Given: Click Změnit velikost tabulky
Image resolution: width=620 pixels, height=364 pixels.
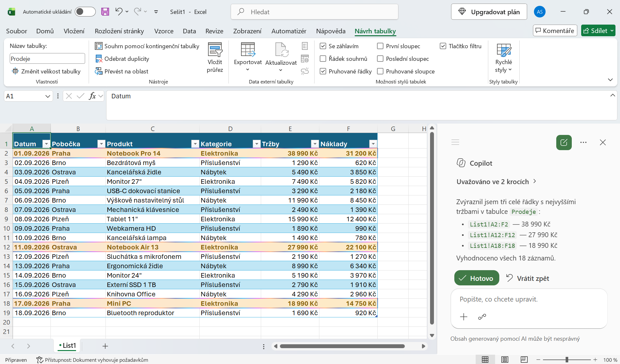Looking at the screenshot, I should [46, 71].
